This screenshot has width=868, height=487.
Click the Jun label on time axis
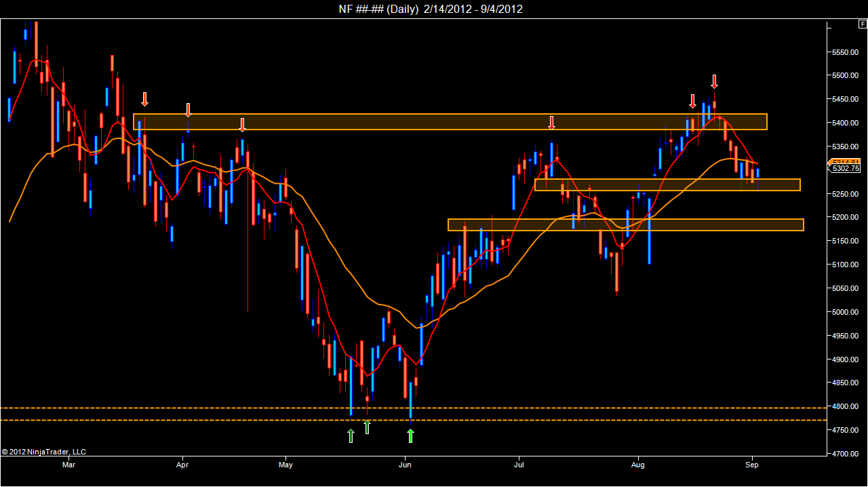point(405,465)
